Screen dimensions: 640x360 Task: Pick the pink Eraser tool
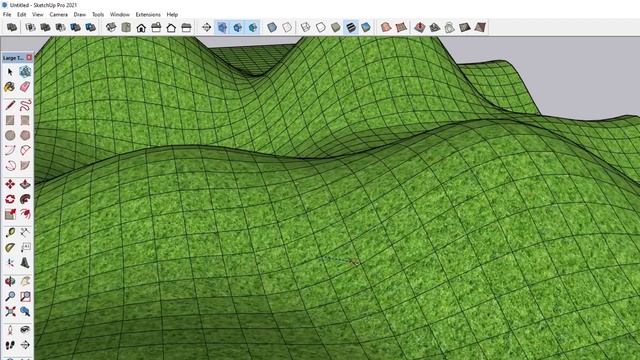click(x=25, y=87)
